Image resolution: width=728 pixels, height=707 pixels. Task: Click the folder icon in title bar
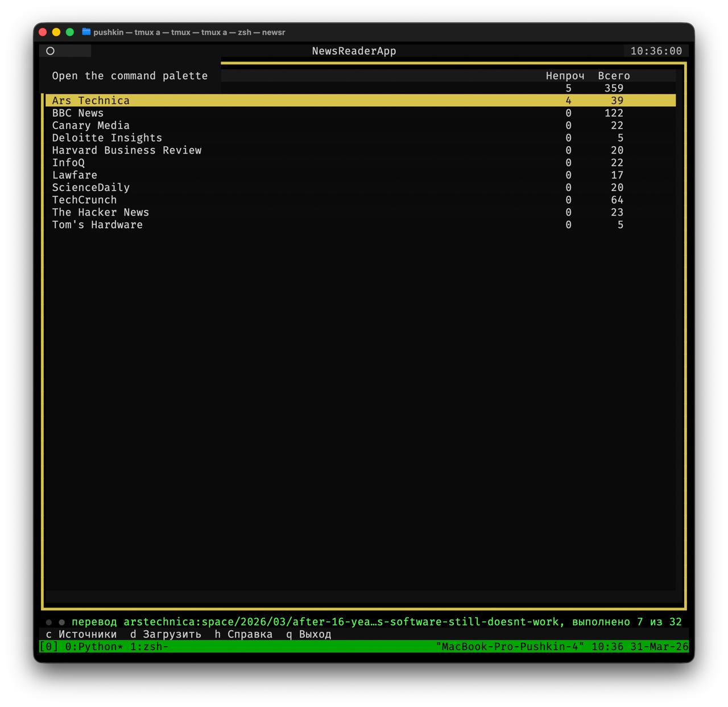86,32
